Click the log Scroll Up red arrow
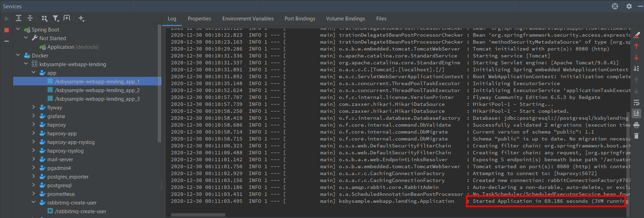Image resolution: width=644 pixels, height=218 pixels. pos(636,46)
